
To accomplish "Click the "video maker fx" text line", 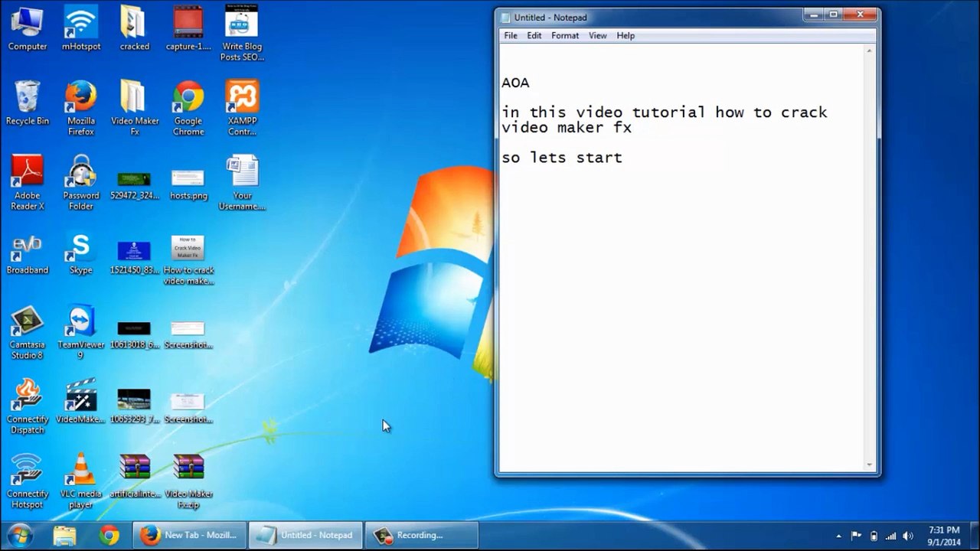I will [567, 128].
